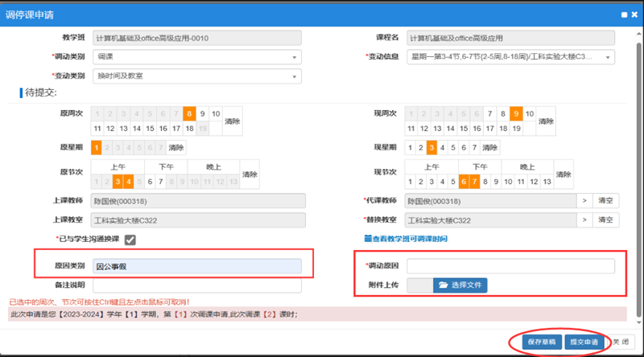This screenshot has height=357, width=644.
Task: Submit the form with 提交申请
Action: tap(584, 341)
